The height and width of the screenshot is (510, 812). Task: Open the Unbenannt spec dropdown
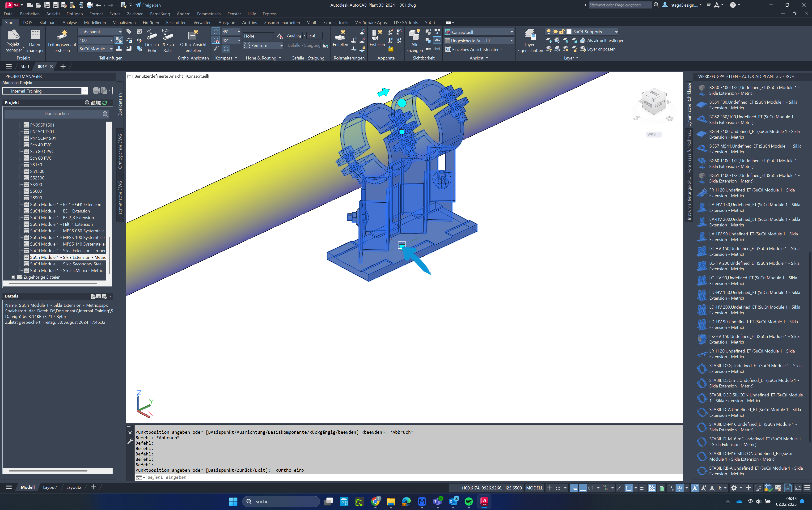pos(100,32)
